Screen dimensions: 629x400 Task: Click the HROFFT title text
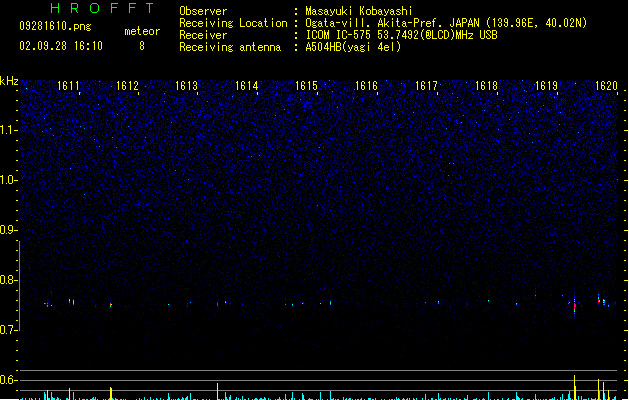click(102, 8)
